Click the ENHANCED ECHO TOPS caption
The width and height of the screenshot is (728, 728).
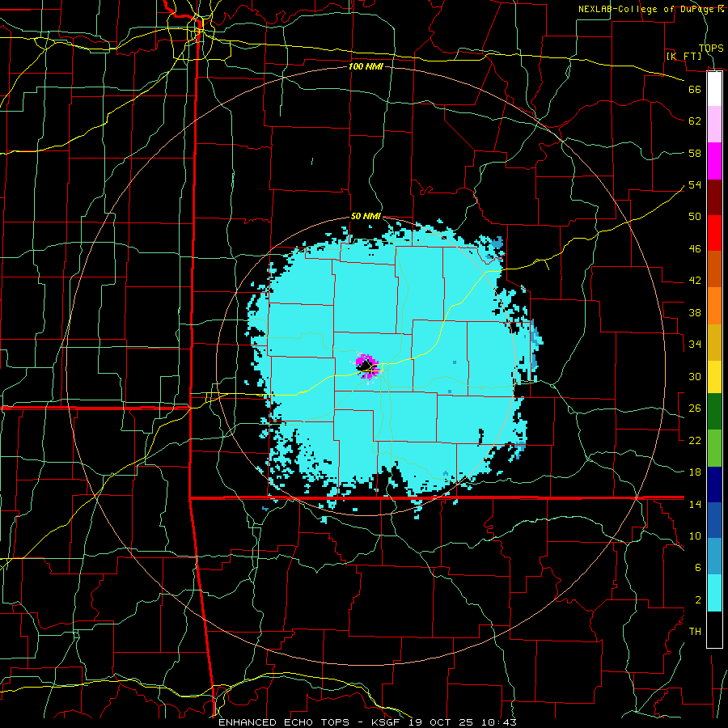(284, 722)
